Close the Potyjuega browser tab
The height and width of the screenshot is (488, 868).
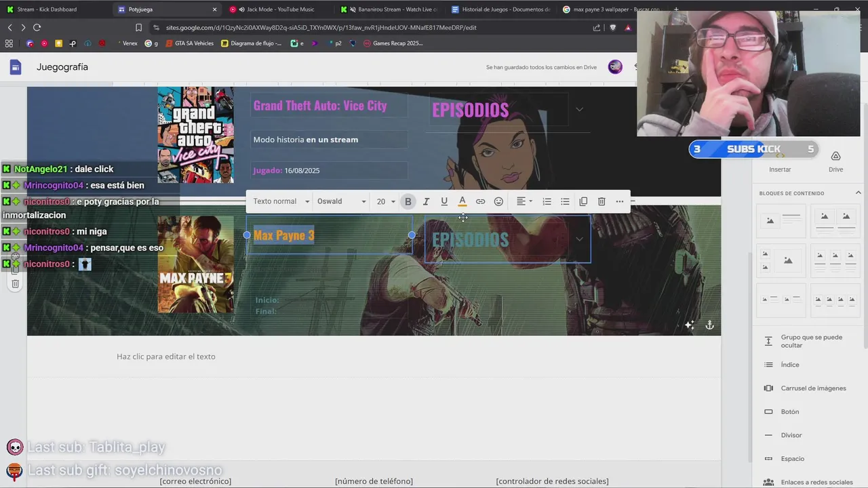[215, 9]
